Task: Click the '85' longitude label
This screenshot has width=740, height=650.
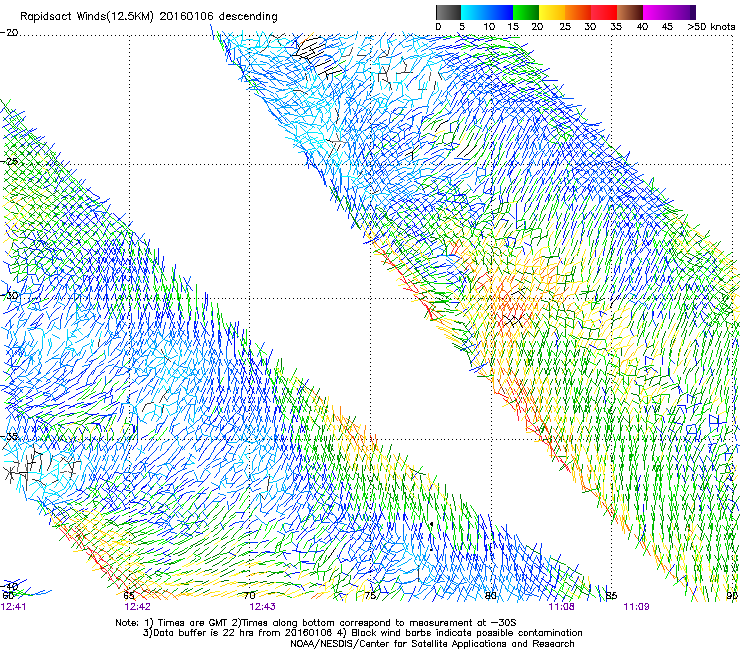Action: coord(612,596)
